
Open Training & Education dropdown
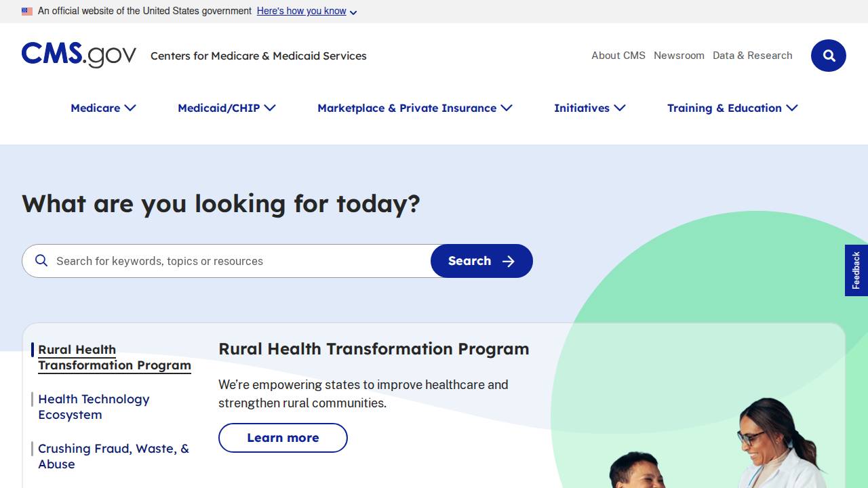(732, 108)
